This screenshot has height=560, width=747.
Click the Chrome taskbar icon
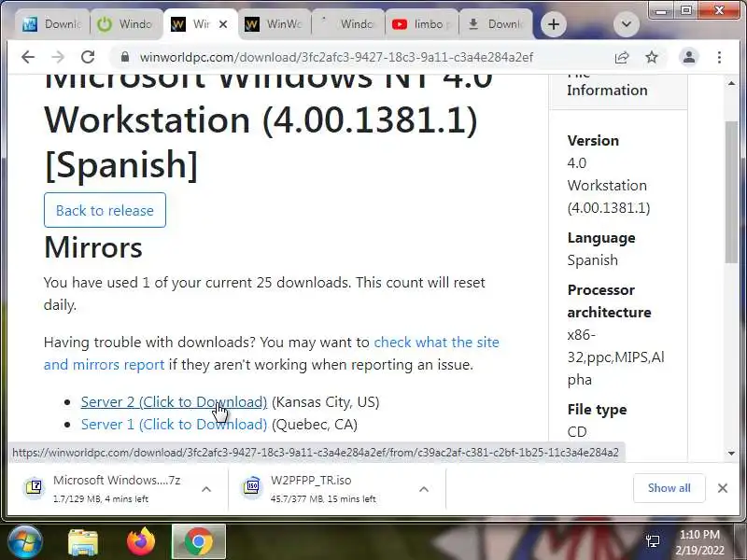[x=199, y=541]
